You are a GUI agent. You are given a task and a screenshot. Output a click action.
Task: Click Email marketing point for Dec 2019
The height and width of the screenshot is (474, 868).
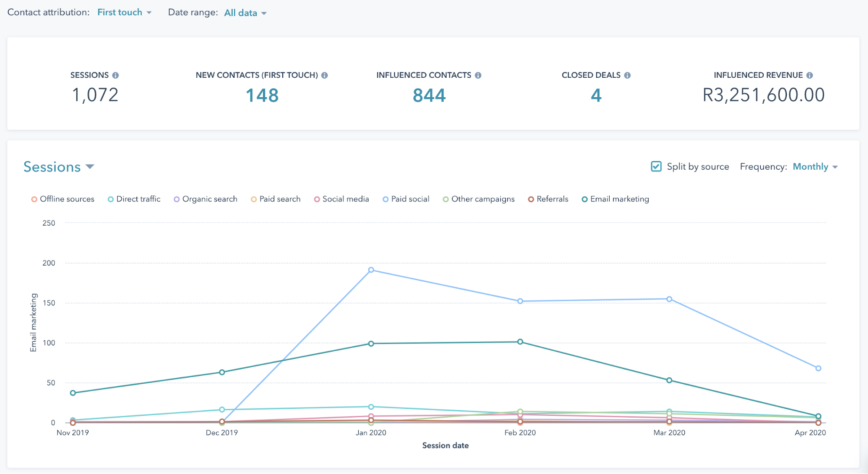222,372
